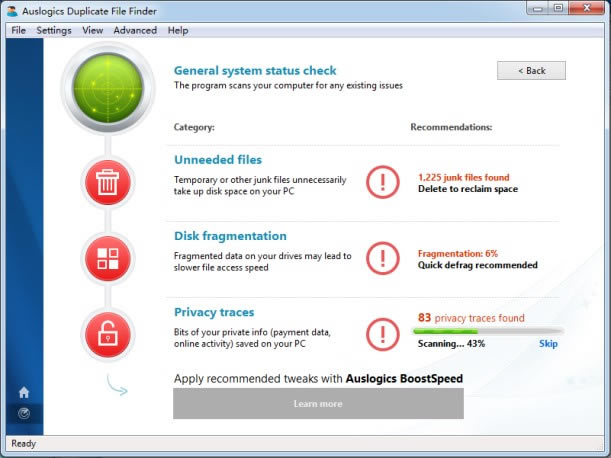Click the sidebar radar icon below home

coord(24,413)
